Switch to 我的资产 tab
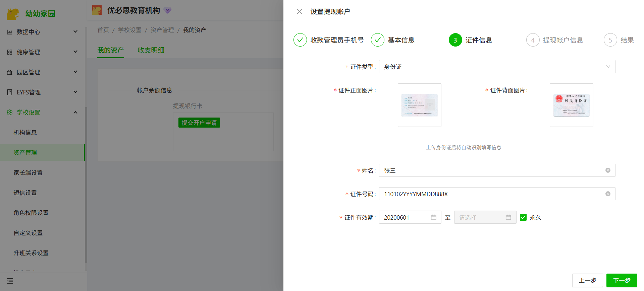 pos(111,50)
